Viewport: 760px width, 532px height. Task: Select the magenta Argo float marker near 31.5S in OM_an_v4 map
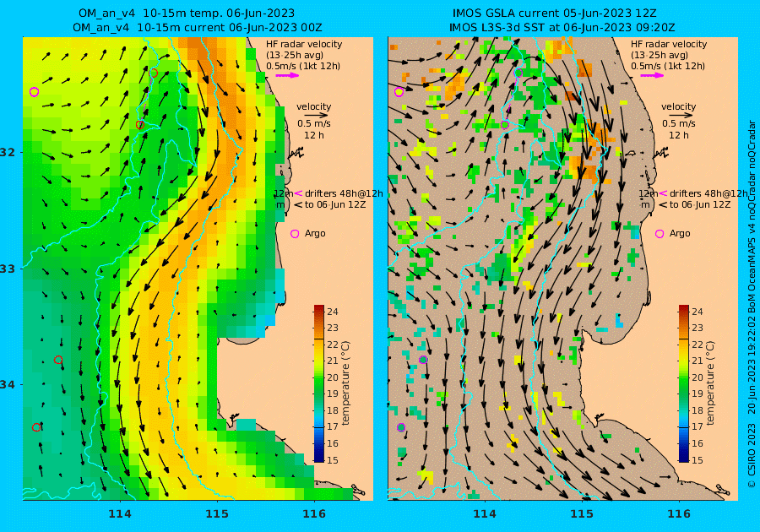click(34, 91)
